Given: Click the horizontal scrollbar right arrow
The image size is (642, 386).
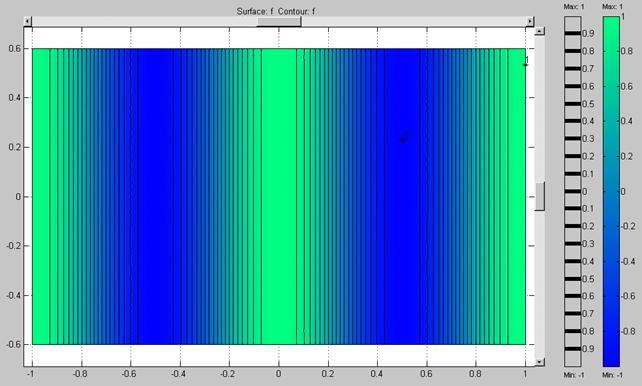Looking at the screenshot, I should coord(530,21).
